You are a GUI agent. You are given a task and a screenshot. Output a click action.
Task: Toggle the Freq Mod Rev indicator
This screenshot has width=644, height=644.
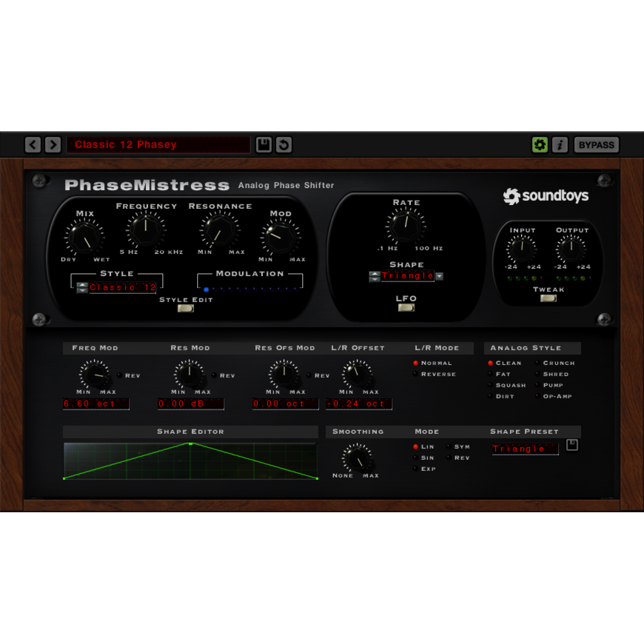(x=120, y=375)
